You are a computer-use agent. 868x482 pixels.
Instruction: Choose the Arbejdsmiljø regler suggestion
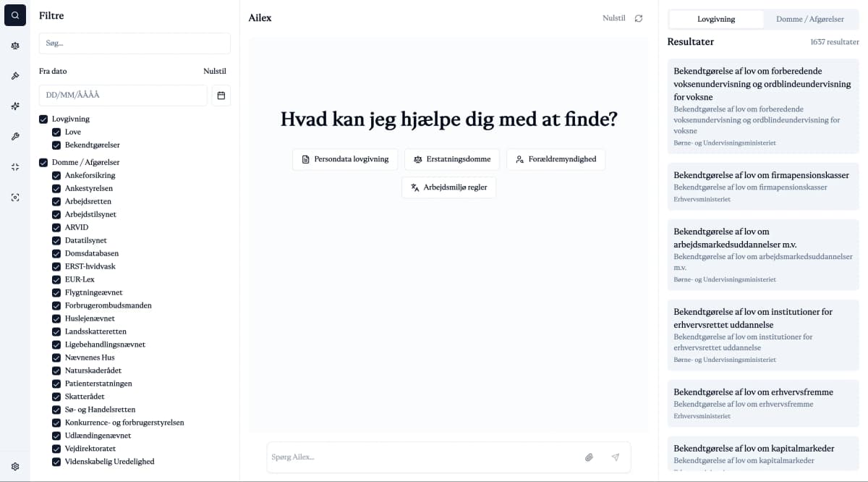tap(448, 187)
